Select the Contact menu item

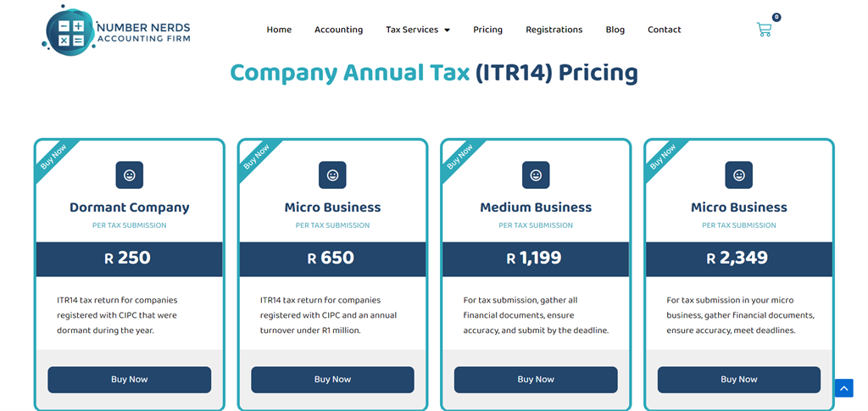point(665,30)
